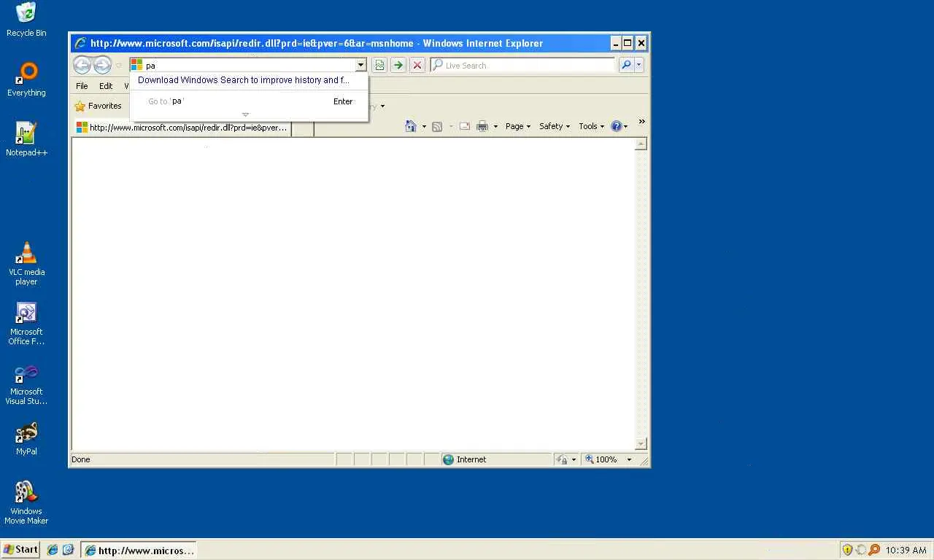Click the Read Mail envelope icon

coord(464,126)
